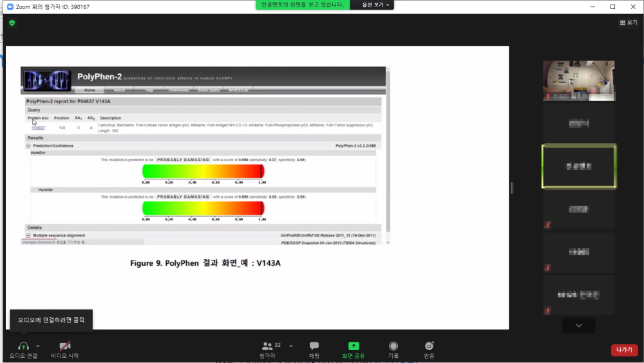The height and width of the screenshot is (363, 644).
Task: Minimize the Zoom window
Action: click(592, 6)
